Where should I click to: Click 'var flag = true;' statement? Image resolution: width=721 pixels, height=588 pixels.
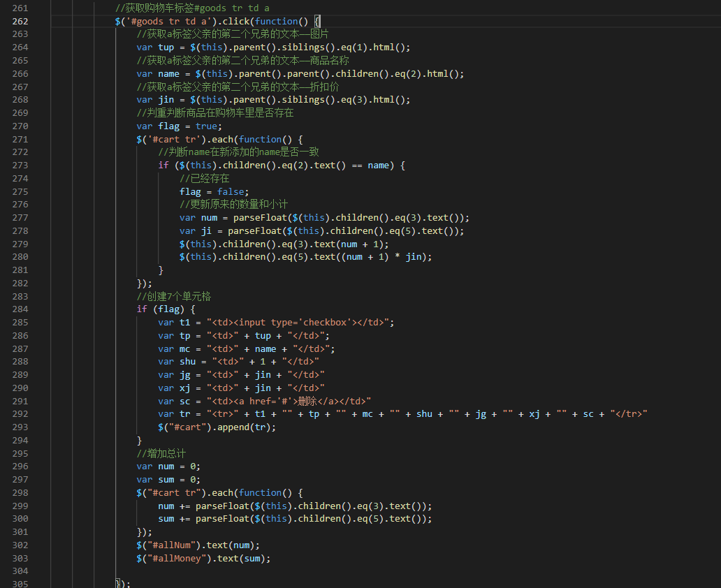click(180, 126)
